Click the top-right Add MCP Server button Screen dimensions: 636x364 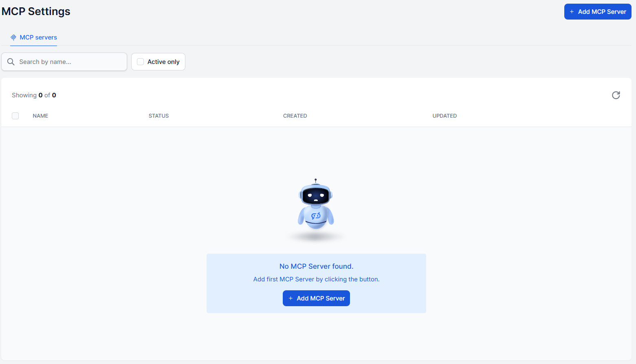point(598,12)
